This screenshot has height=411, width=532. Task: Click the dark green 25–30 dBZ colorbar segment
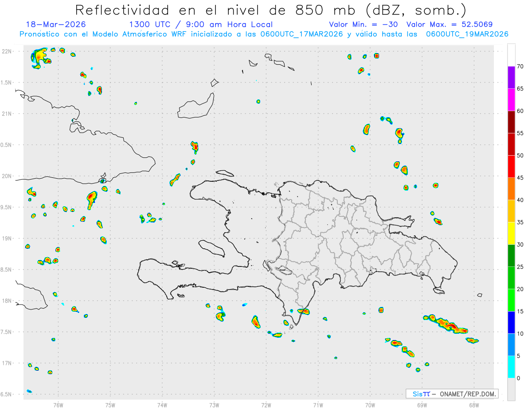click(511, 256)
